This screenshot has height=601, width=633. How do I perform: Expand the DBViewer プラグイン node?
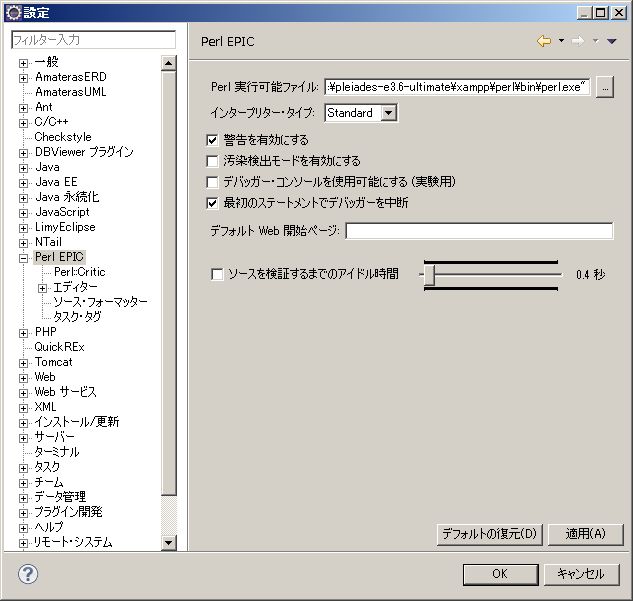click(x=23, y=153)
